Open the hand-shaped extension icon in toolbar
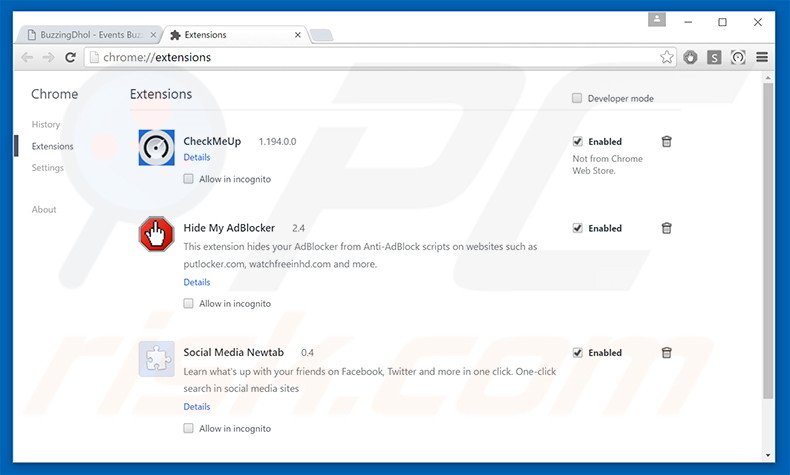Image resolution: width=790 pixels, height=475 pixels. [x=690, y=57]
